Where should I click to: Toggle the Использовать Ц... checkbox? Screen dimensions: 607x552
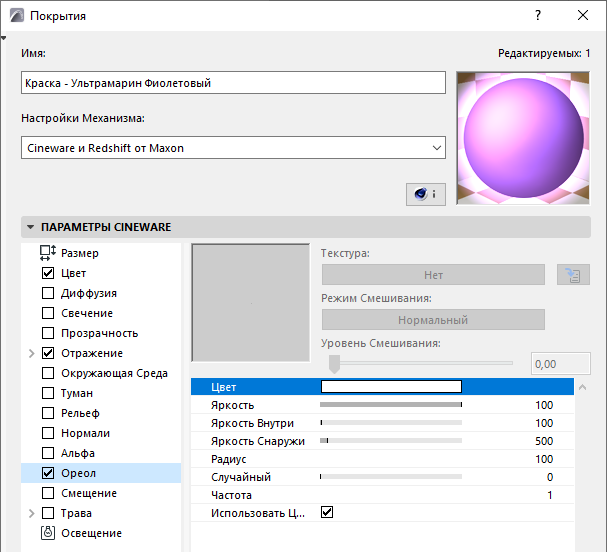point(327,513)
